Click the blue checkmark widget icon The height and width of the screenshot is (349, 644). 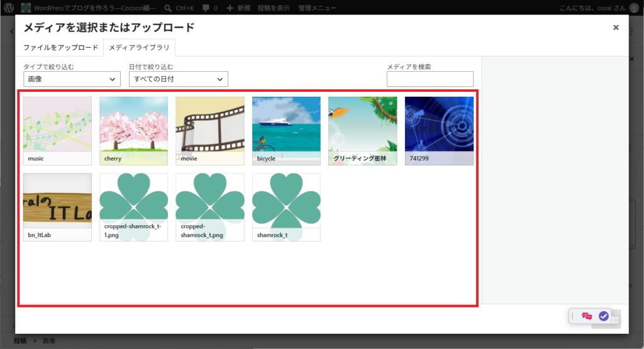tap(603, 316)
